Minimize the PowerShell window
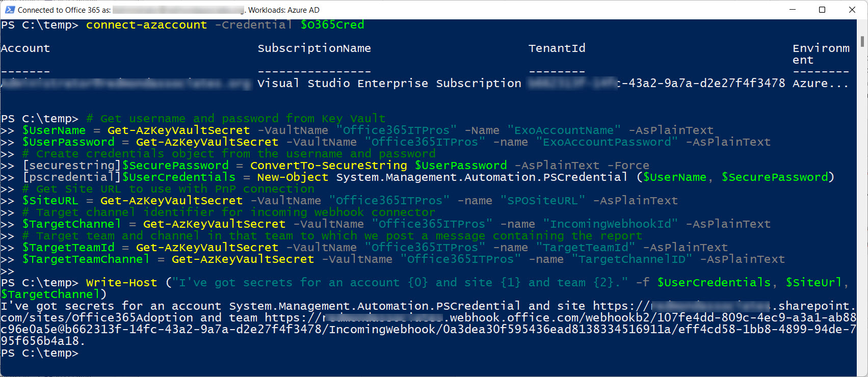The image size is (868, 377). click(793, 10)
